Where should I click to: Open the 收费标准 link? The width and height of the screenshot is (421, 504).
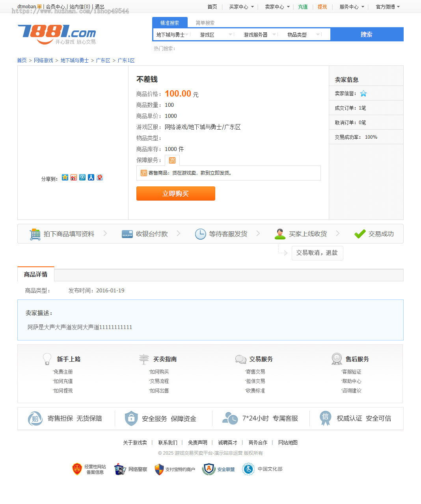click(x=255, y=391)
